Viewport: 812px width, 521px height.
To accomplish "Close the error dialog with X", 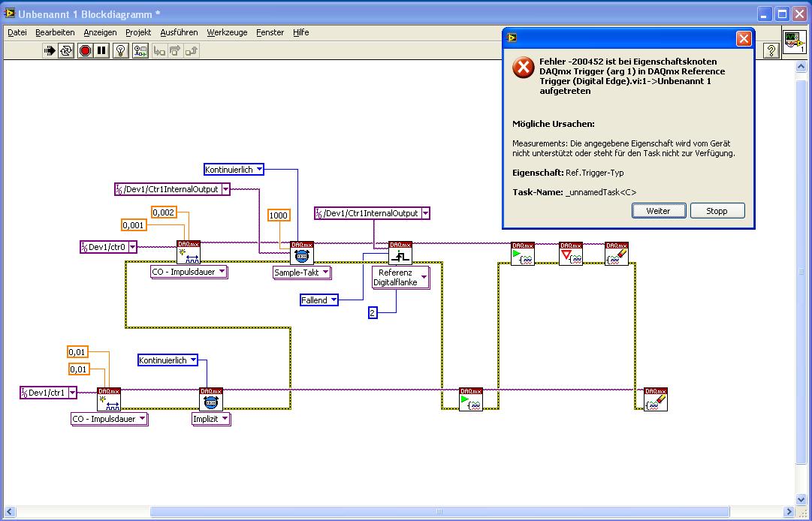I will [744, 39].
